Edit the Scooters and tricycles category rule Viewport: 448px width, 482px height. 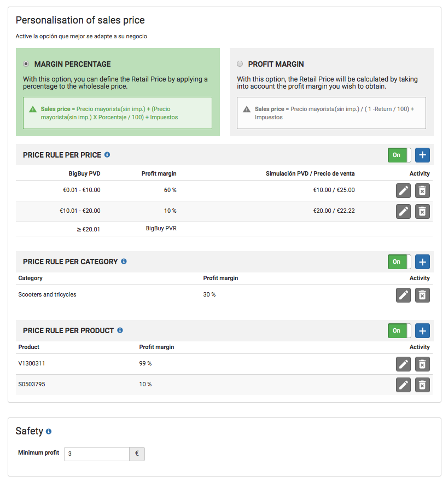point(403,295)
